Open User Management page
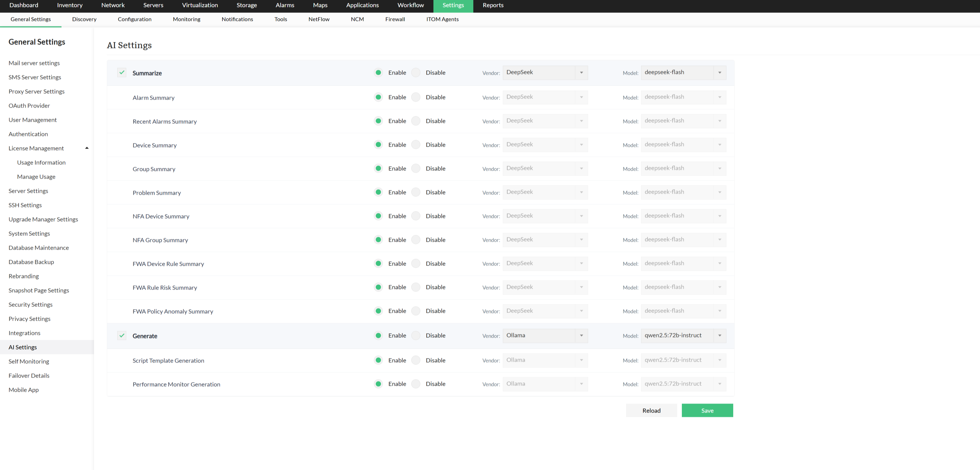The width and height of the screenshot is (980, 470). point(33,120)
